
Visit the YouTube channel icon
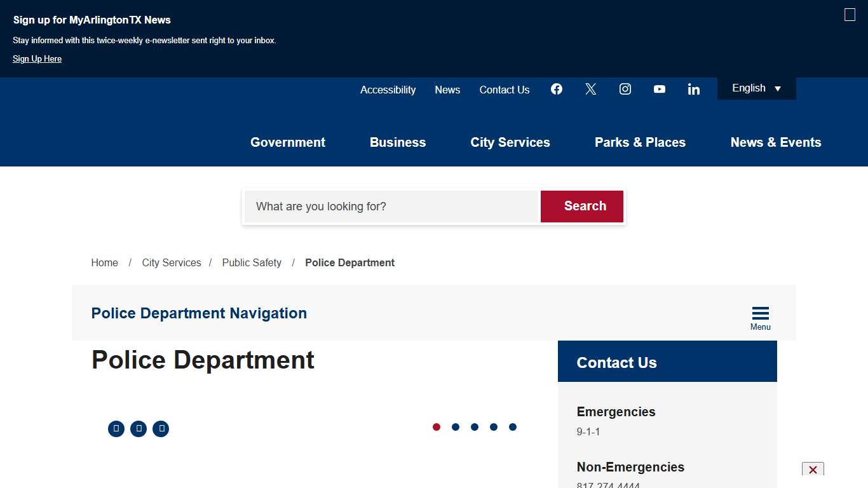(660, 89)
